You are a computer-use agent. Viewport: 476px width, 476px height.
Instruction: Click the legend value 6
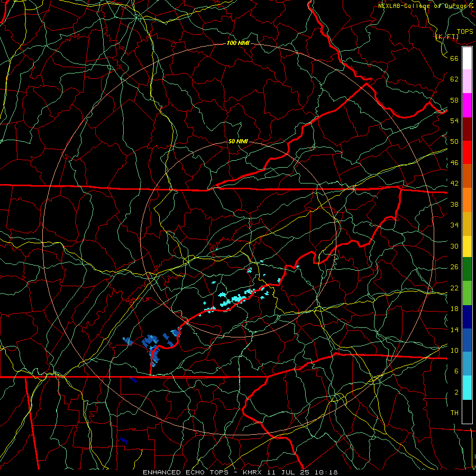[456, 371]
